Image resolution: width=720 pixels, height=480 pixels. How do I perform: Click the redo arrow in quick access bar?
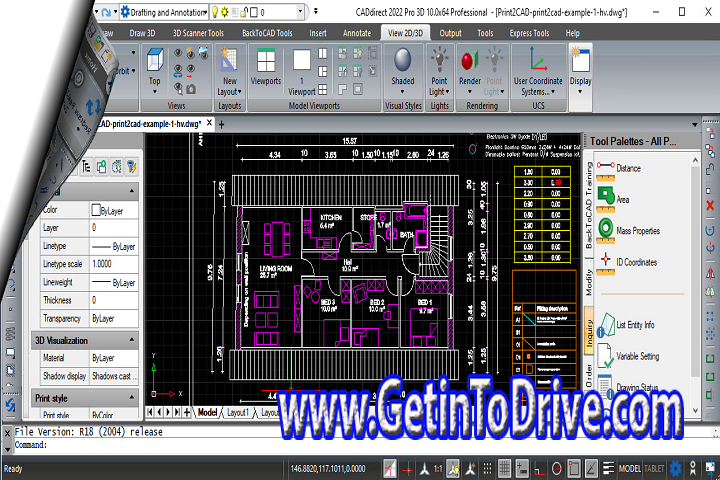[106, 12]
